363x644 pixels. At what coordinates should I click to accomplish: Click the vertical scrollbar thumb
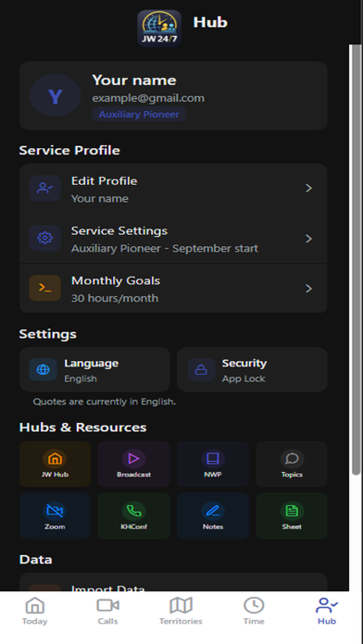click(x=356, y=259)
